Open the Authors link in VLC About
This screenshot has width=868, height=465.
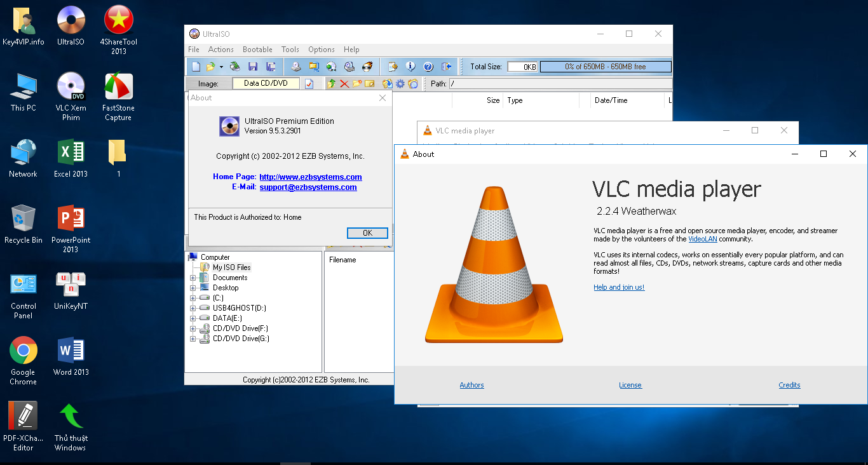coord(471,385)
